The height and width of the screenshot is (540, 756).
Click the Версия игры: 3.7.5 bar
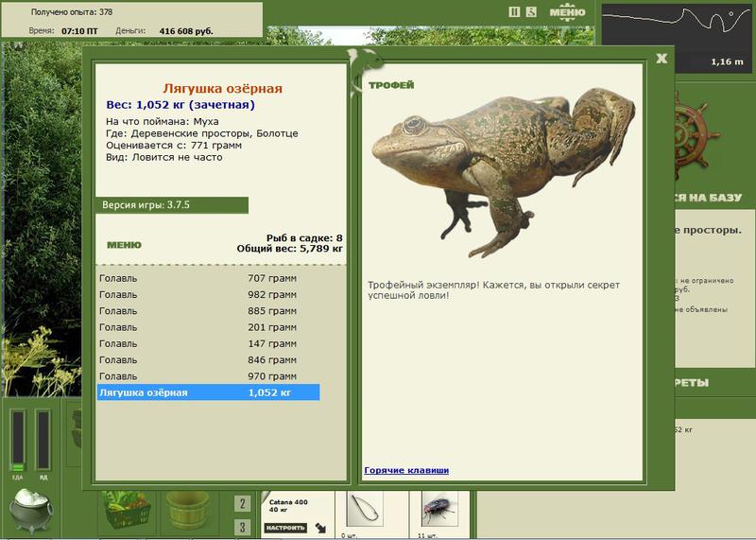pos(172,205)
